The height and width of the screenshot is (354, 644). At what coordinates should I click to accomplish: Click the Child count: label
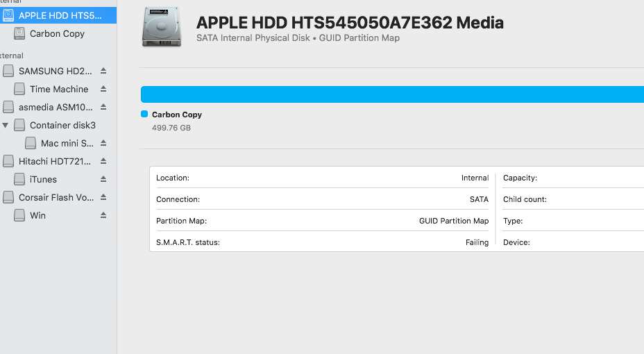[x=525, y=199]
